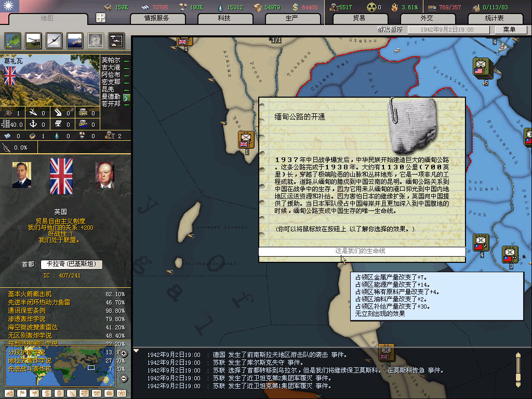Click the date field 1942年9月2日19:00
Screen dimensions: 532x399
pyautogui.click(x=448, y=30)
